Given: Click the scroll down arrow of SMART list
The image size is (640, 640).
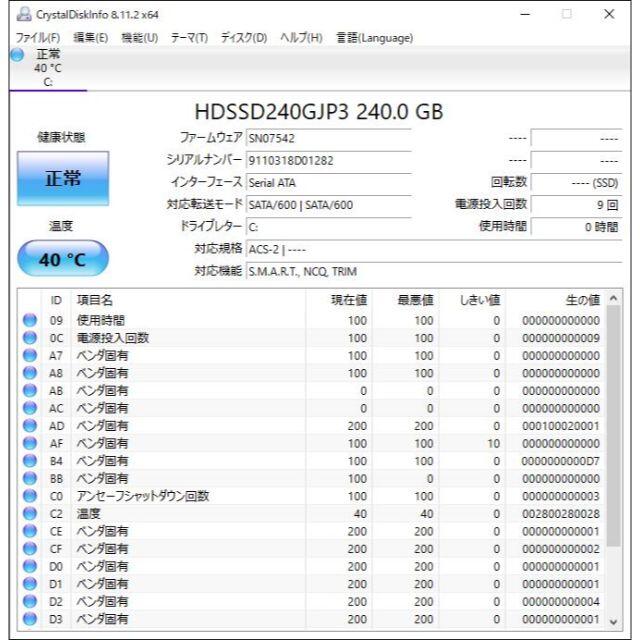Looking at the screenshot, I should (x=613, y=622).
